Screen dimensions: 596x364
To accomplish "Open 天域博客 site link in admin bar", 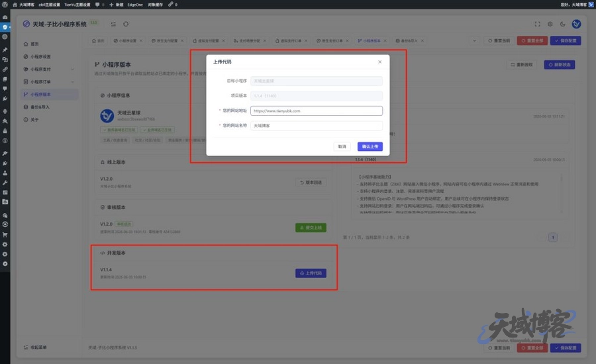I will [x=24, y=5].
